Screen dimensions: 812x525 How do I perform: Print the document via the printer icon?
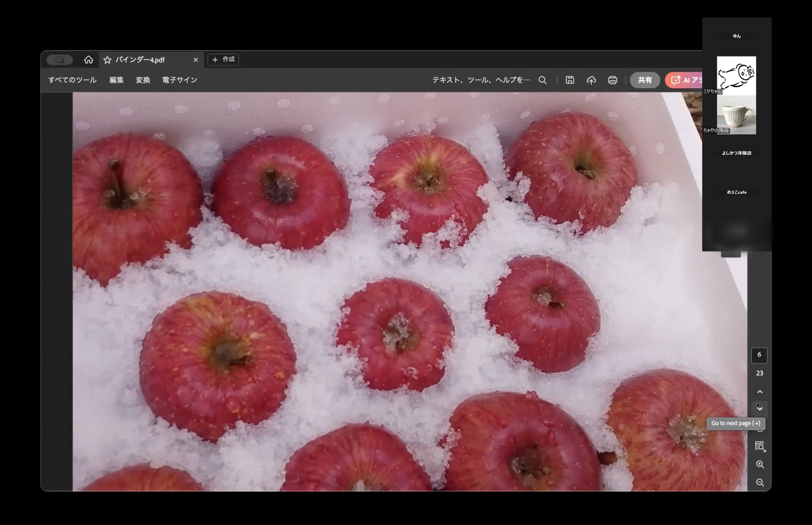point(612,80)
